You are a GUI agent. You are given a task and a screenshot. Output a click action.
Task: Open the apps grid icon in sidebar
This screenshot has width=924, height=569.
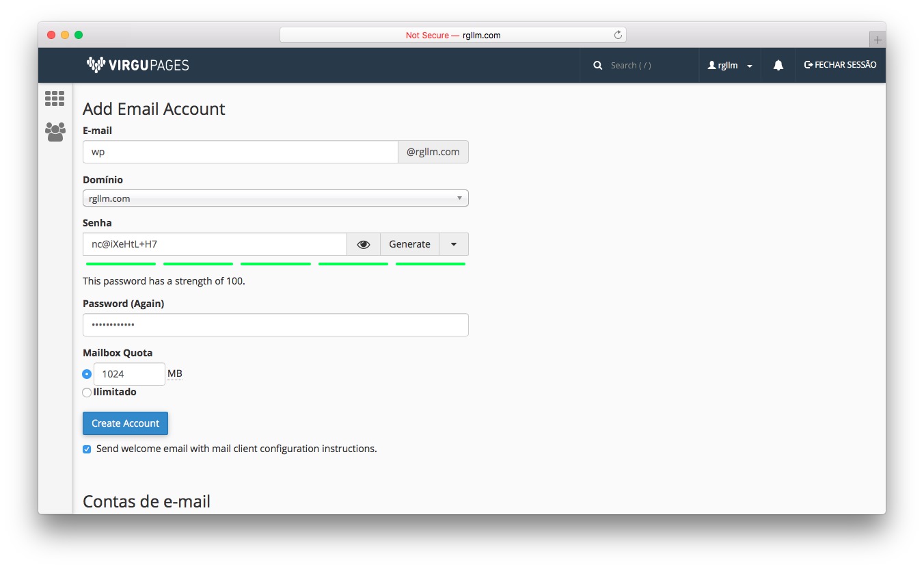pyautogui.click(x=55, y=98)
